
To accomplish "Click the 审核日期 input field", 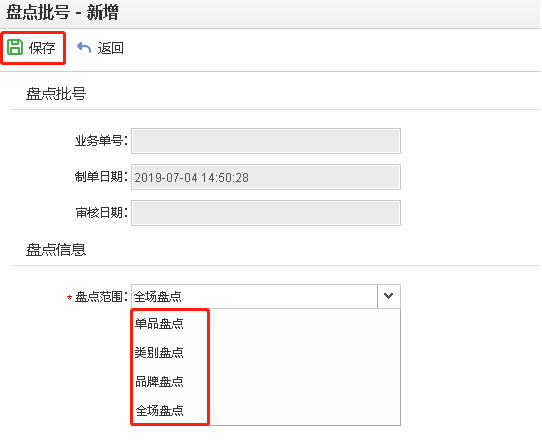I will pos(266,213).
